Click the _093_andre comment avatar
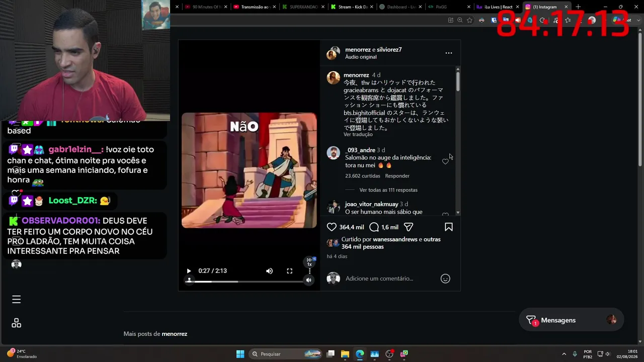Viewport: 644px width, 362px height. pyautogui.click(x=334, y=153)
